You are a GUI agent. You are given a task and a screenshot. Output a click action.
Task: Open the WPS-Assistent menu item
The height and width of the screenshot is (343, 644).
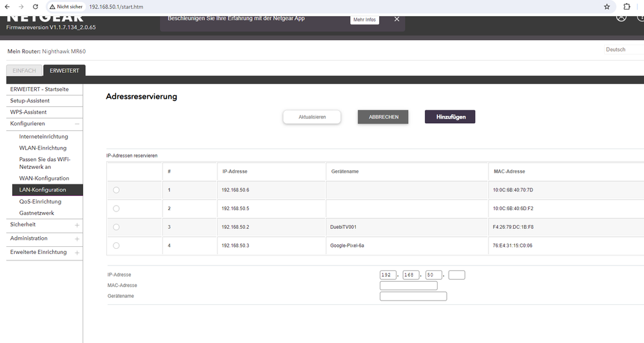click(28, 112)
